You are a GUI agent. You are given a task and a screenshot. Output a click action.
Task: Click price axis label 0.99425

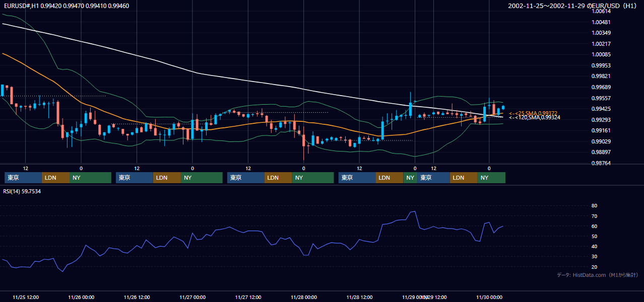[x=601, y=109]
